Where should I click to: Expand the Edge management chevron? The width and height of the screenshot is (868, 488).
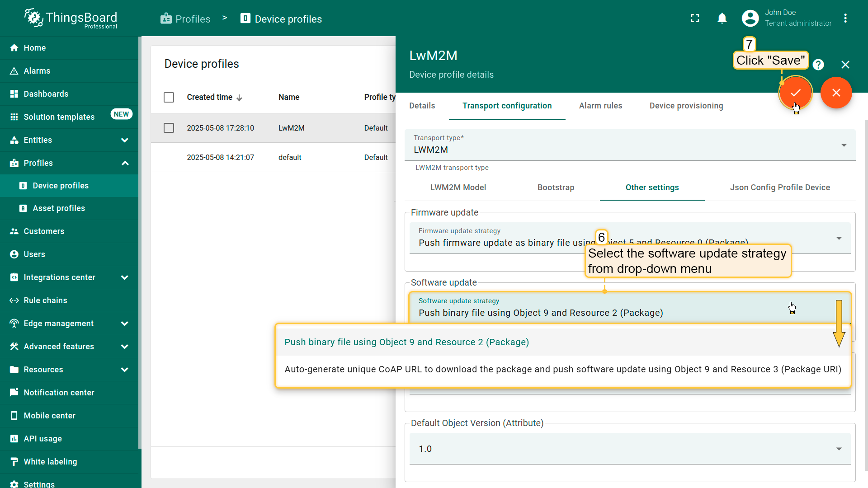125,324
